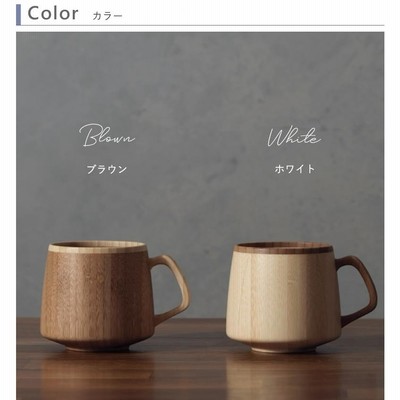Viewport: 400px width, 400px height.
Task: Click the white wooden mug image
Action: (301, 297)
